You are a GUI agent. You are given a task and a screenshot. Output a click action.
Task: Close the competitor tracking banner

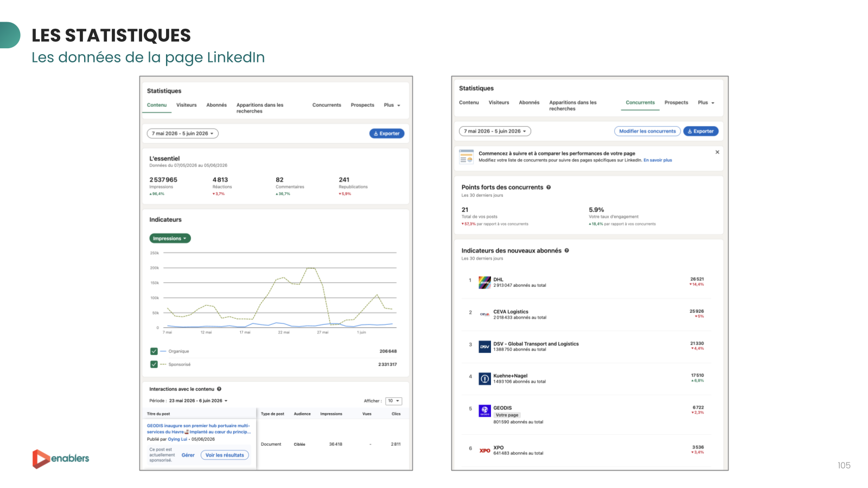point(717,152)
